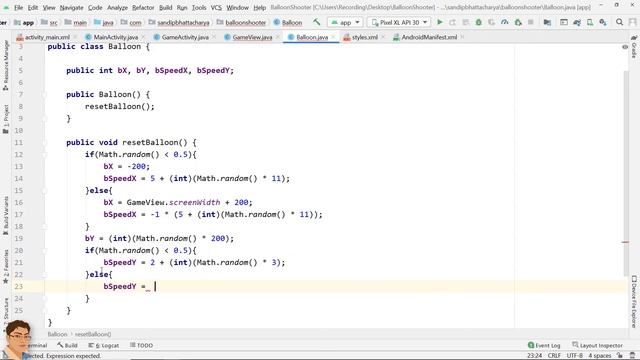Close the Balloon.java tab
The width and height of the screenshot is (640, 360).
(333, 37)
